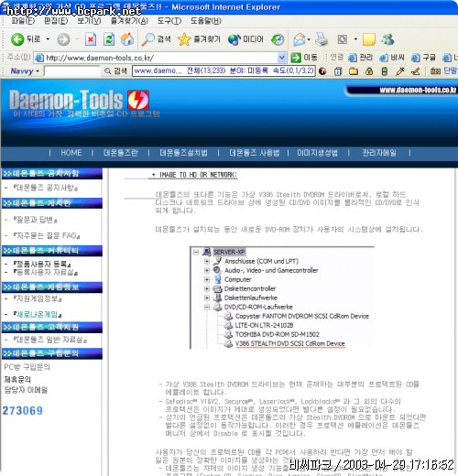
Task: Open 데몬툴즈 공지사항 sidebar link
Action: (45, 188)
